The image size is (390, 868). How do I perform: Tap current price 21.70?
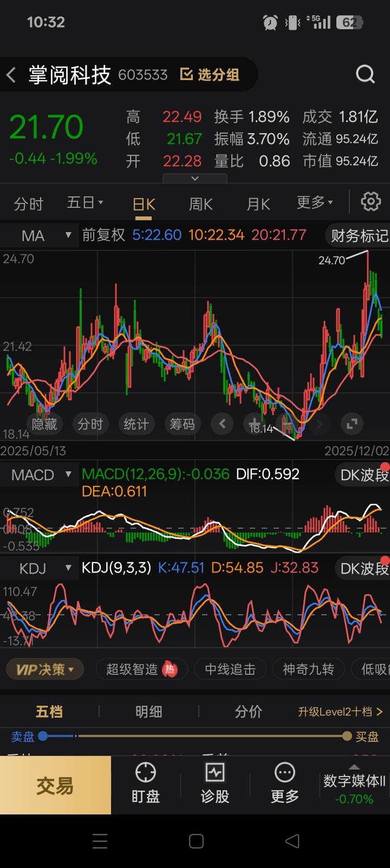pos(47,128)
